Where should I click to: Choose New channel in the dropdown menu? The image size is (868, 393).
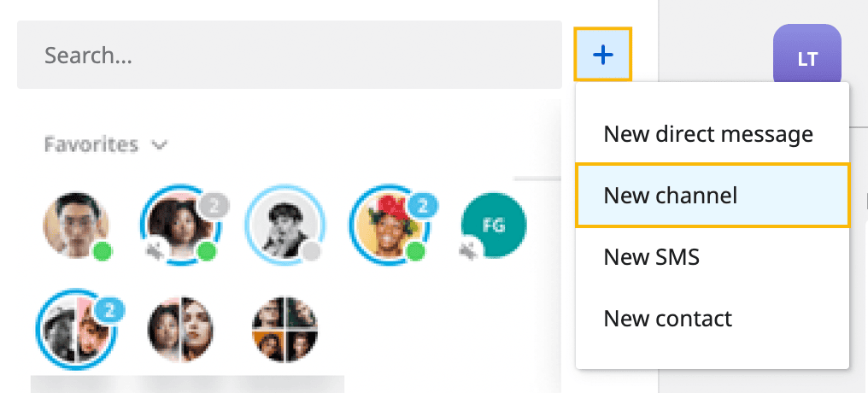670,196
